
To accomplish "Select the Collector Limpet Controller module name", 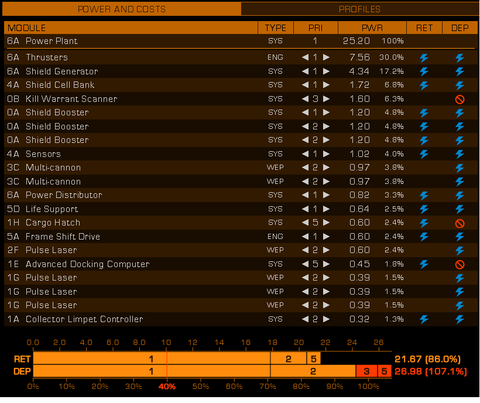I will (84, 319).
